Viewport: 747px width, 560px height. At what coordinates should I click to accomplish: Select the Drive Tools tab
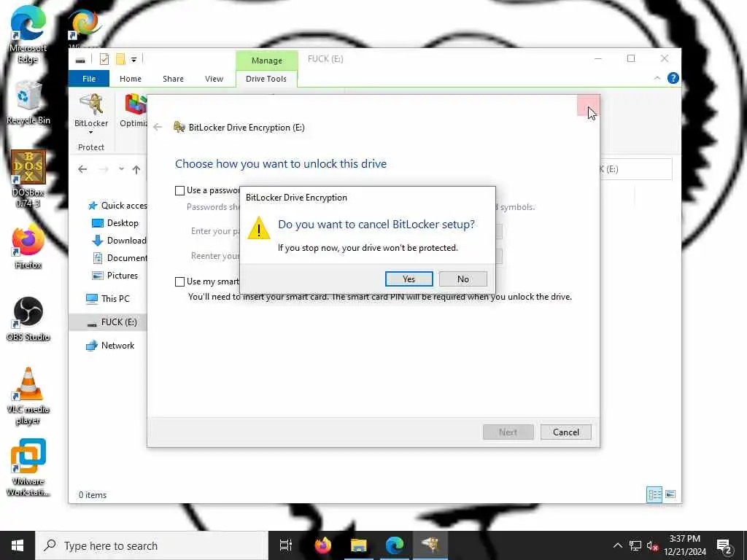click(x=266, y=79)
